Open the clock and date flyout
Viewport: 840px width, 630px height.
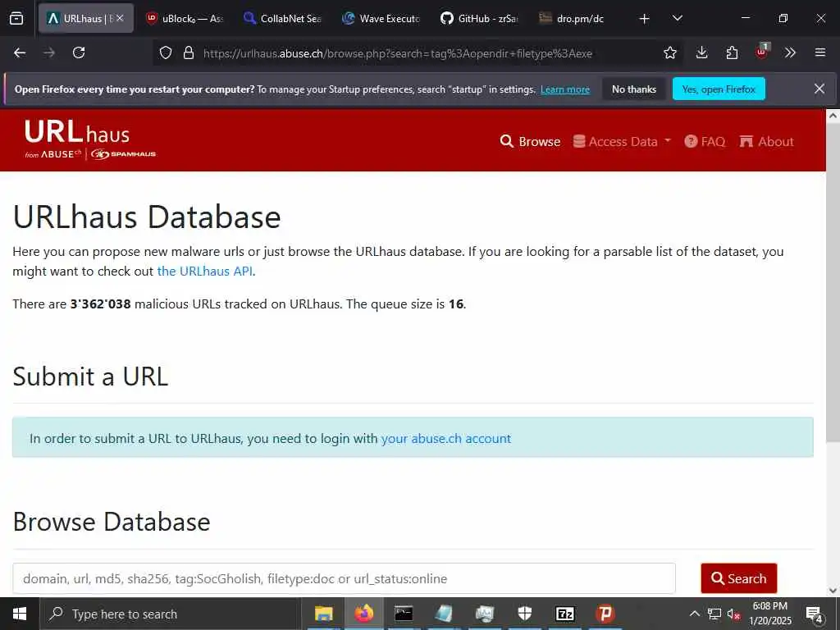point(769,614)
